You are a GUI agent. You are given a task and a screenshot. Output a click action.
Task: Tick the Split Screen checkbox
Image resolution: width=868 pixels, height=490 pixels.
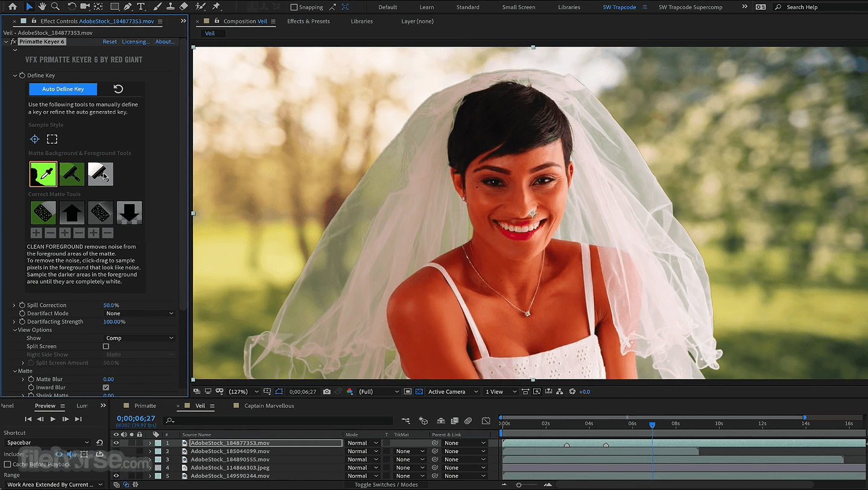106,346
